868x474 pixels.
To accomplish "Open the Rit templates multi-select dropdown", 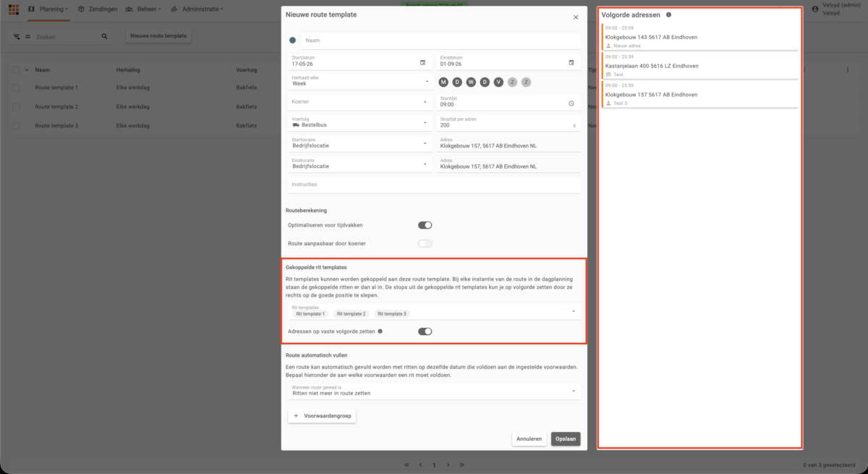I will click(434, 311).
